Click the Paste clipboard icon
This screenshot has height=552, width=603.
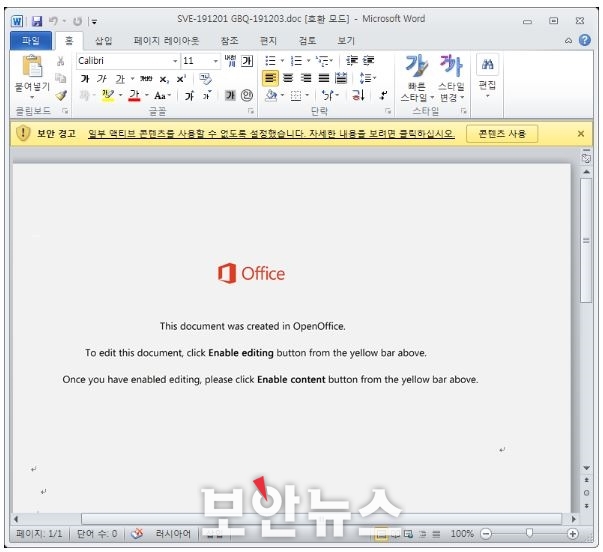pos(33,66)
